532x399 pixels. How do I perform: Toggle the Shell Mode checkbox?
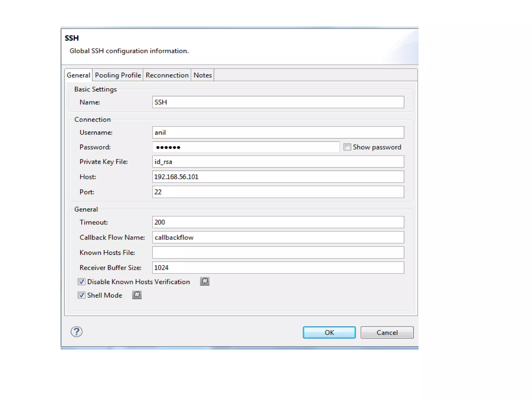82,295
